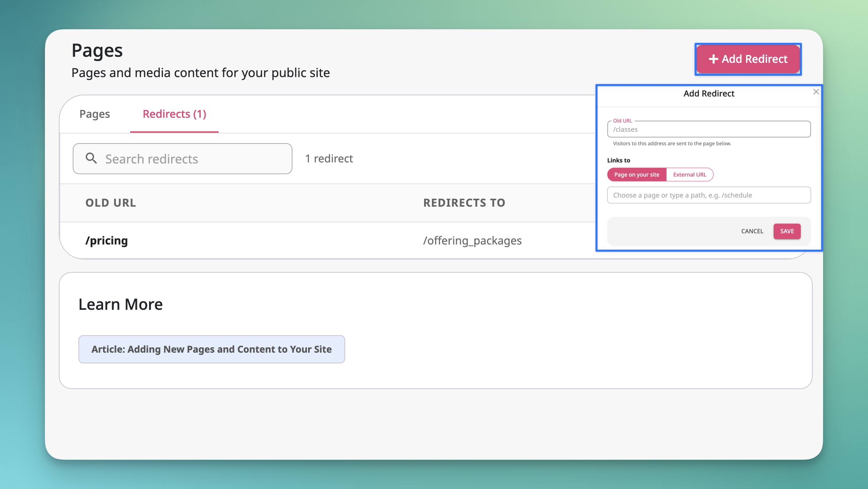The image size is (868, 489).
Task: Select the Page on your site option
Action: pos(637,175)
